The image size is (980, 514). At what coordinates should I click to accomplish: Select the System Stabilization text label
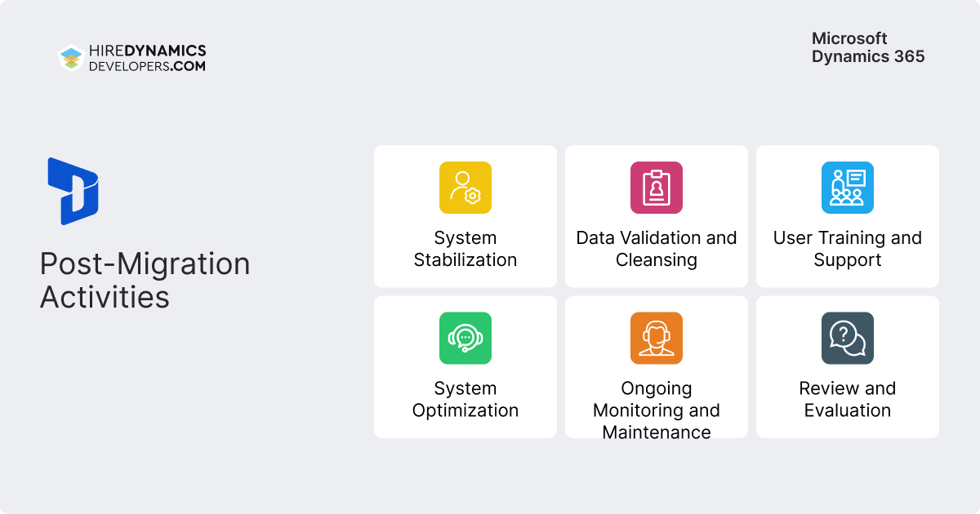[x=465, y=249]
